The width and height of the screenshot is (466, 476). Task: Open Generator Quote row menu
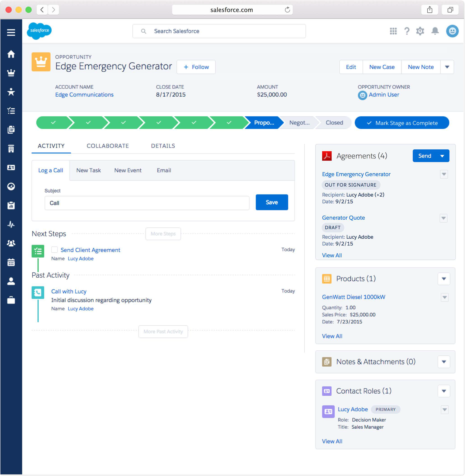point(444,218)
